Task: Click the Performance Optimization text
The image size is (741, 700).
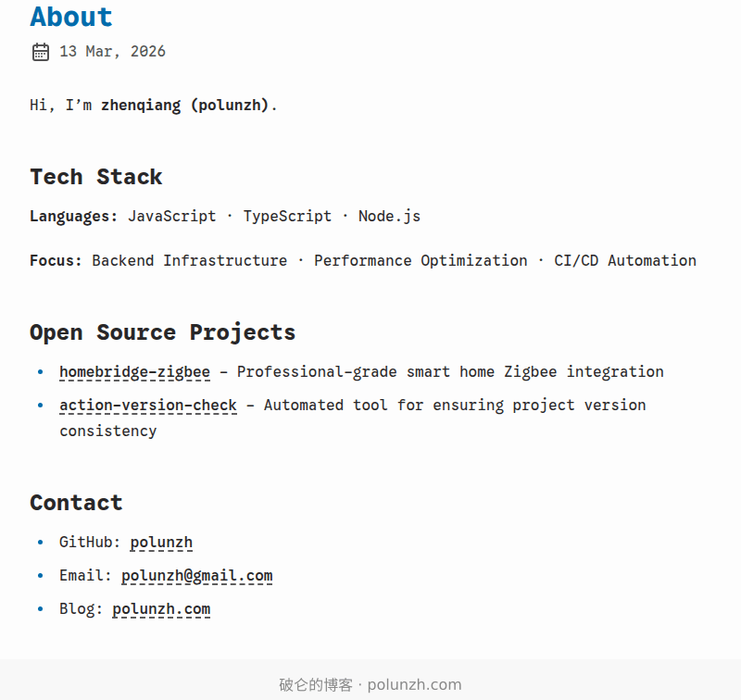Action: (421, 261)
